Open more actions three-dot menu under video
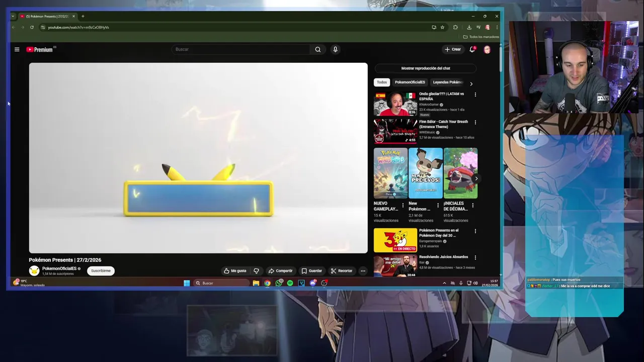The width and height of the screenshot is (644, 362). click(x=363, y=271)
